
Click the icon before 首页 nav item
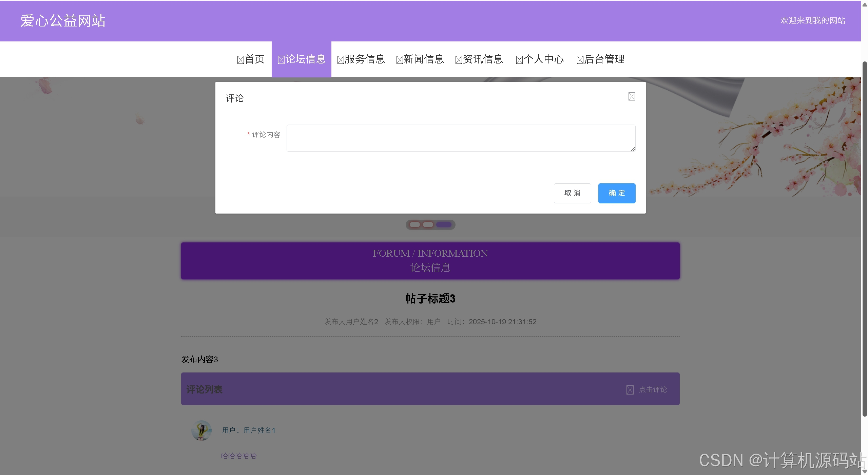tap(240, 60)
